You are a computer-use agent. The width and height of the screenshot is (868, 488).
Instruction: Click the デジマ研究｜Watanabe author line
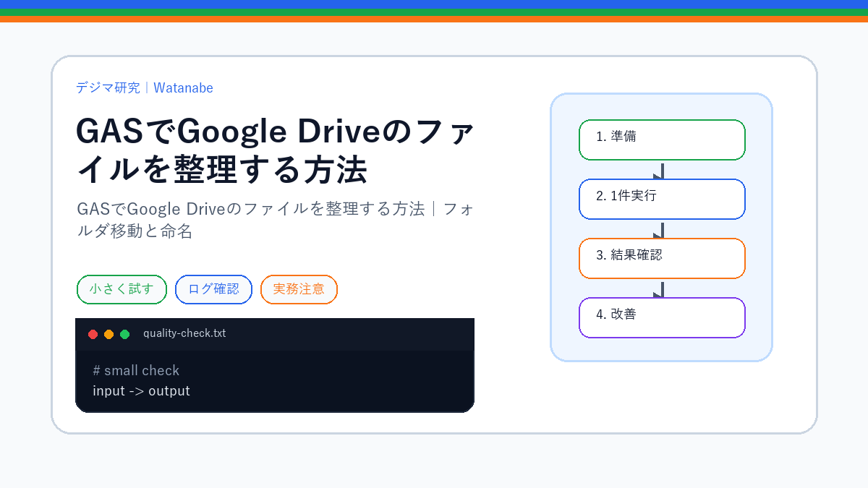click(x=145, y=87)
